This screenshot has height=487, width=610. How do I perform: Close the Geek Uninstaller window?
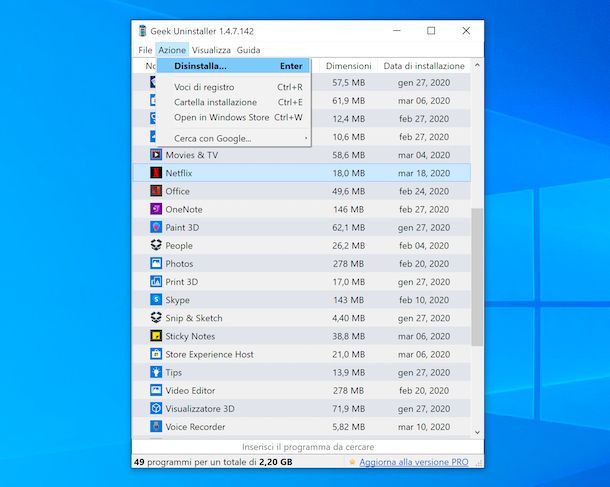click(466, 30)
